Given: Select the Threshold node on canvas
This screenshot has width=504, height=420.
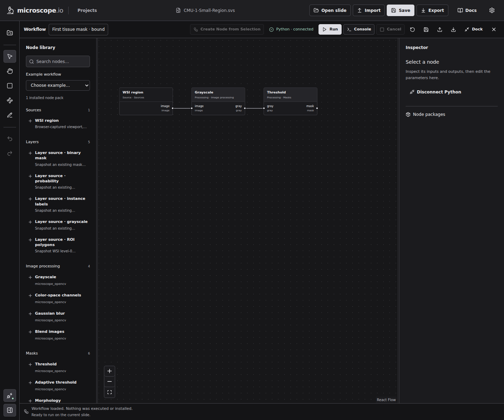Looking at the screenshot, I should [290, 101].
